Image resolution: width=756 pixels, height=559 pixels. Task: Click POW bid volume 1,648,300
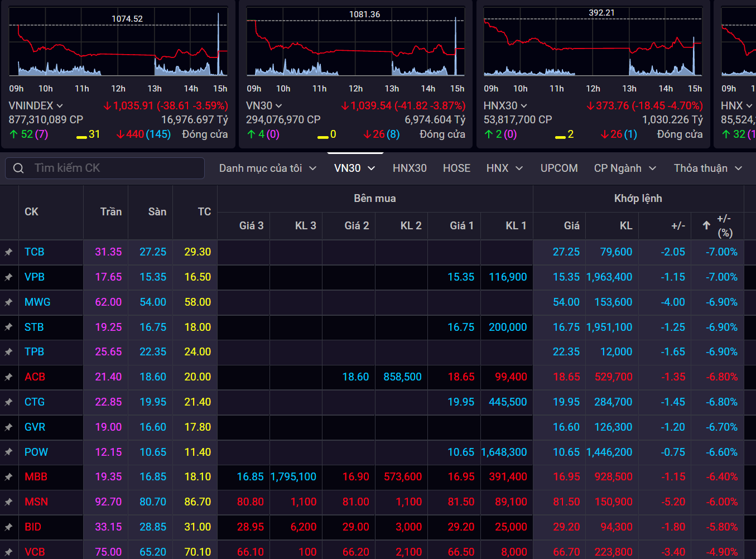point(504,452)
